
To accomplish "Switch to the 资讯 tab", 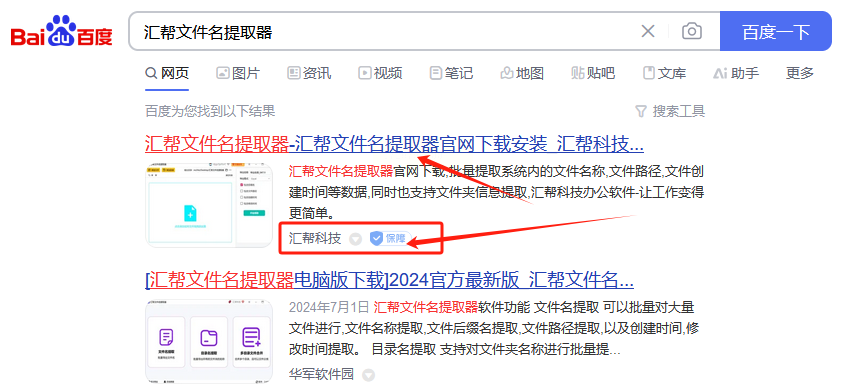I will coord(309,73).
